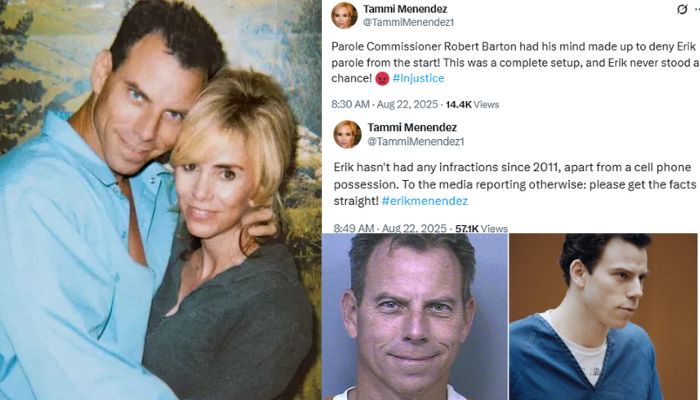Click the angry face emoji in tweet

[382, 79]
